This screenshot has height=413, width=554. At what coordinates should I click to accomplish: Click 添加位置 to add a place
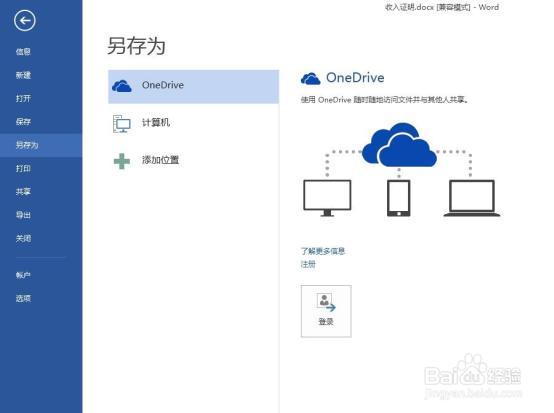pyautogui.click(x=193, y=161)
